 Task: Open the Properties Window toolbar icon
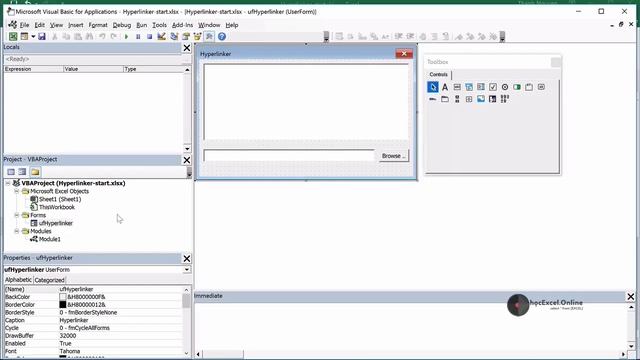point(186,37)
